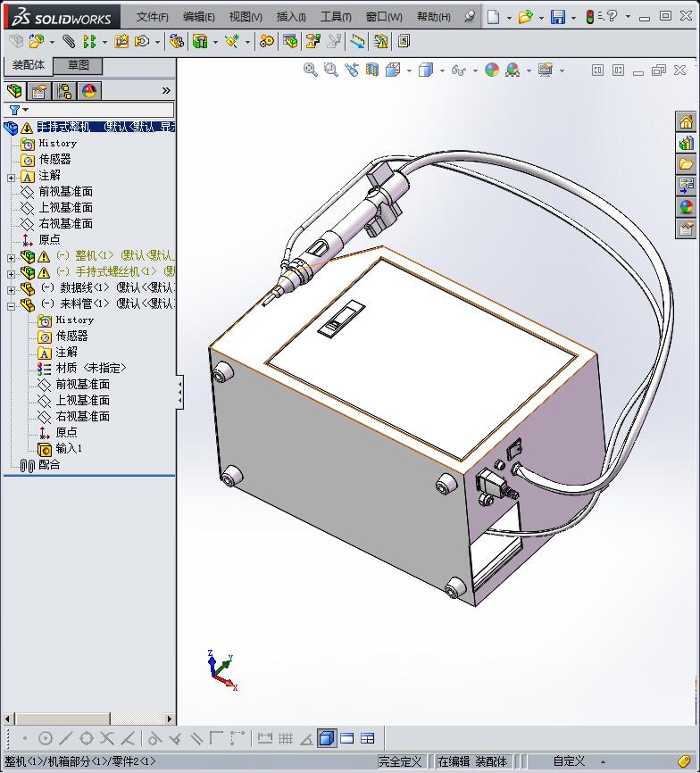Click the Move Component icon
Image resolution: width=700 pixels, height=773 pixels.
[x=143, y=41]
